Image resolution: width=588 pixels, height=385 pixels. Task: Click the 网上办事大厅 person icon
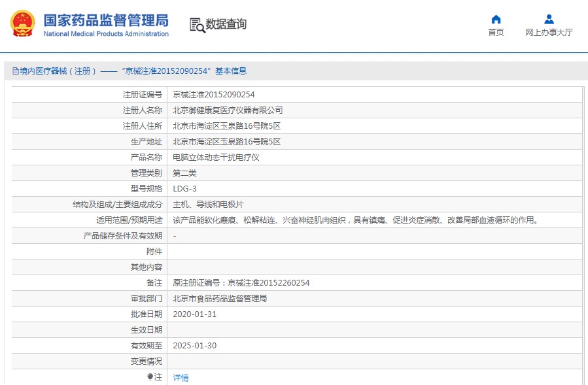point(549,19)
